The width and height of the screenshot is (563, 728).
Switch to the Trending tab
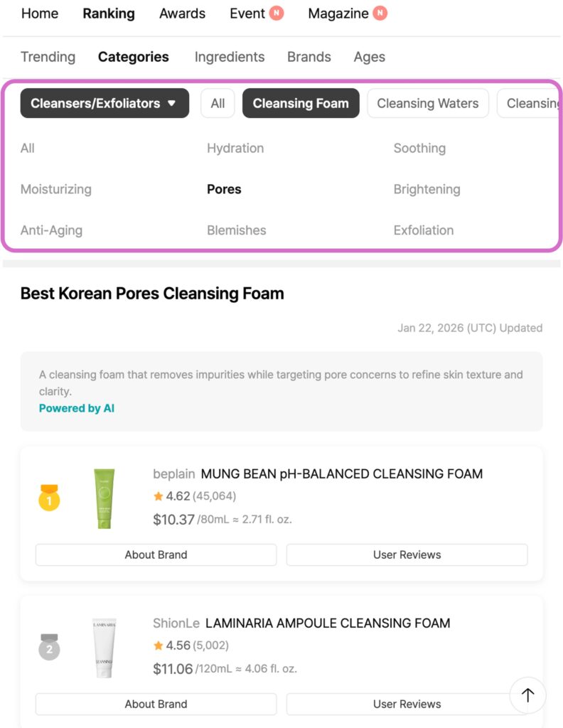48,57
